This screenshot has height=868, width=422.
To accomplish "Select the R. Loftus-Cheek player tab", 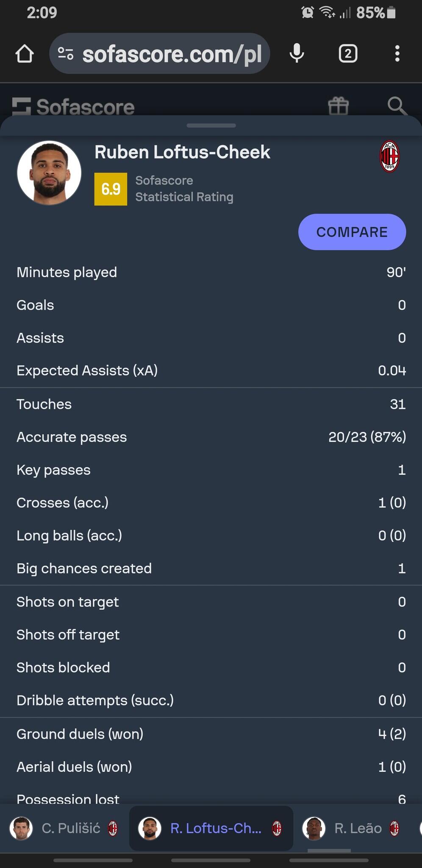I will pos(211,828).
